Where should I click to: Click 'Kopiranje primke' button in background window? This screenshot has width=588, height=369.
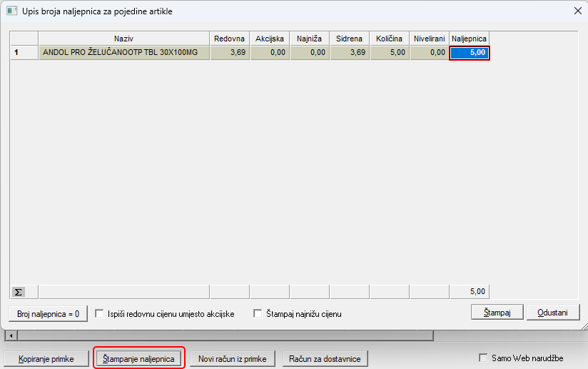[46, 359]
